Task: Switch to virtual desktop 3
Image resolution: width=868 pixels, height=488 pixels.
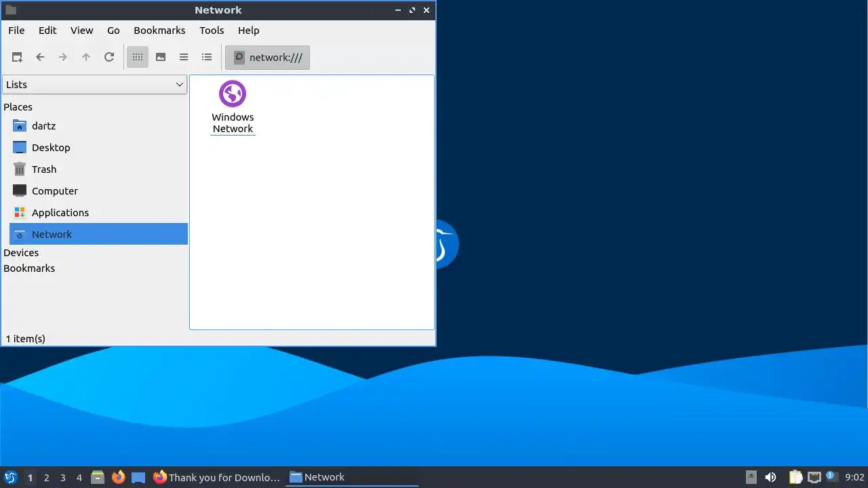Action: [62, 477]
